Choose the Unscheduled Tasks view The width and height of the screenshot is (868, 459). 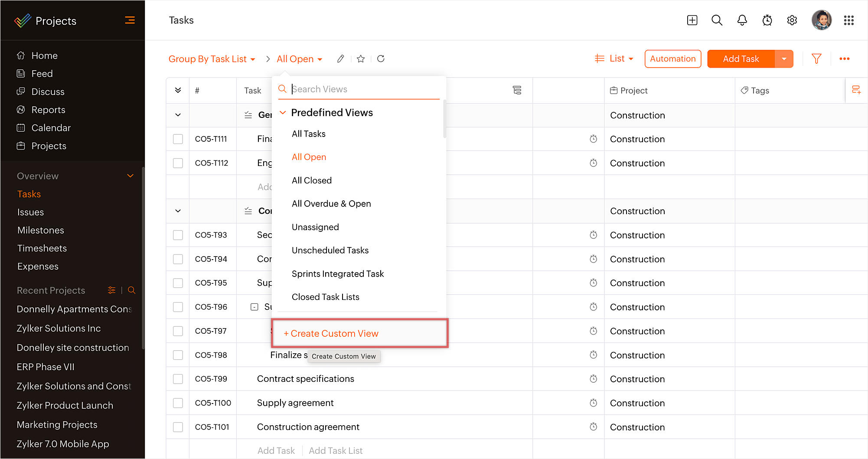330,250
